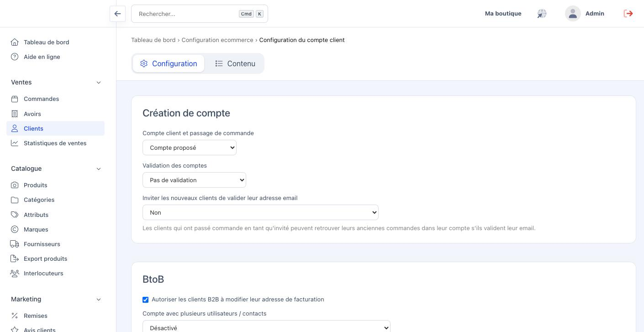Open the email validation invitation dropdown
The height and width of the screenshot is (332, 644).
click(260, 212)
